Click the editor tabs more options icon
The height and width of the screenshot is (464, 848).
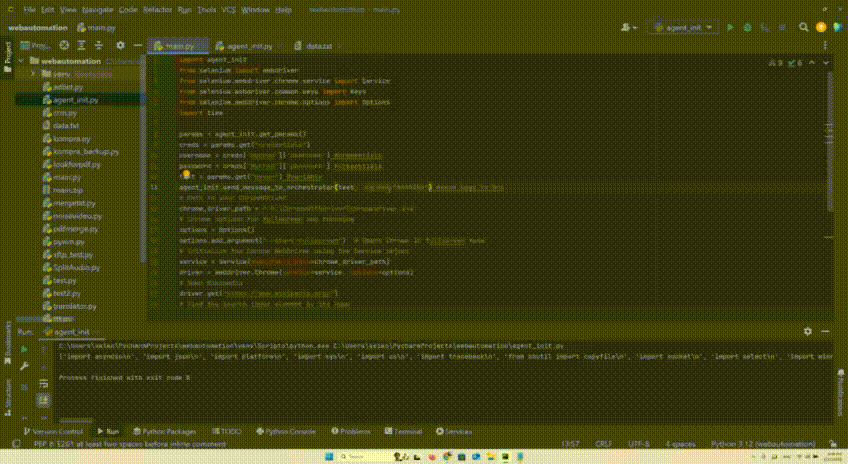coord(825,46)
